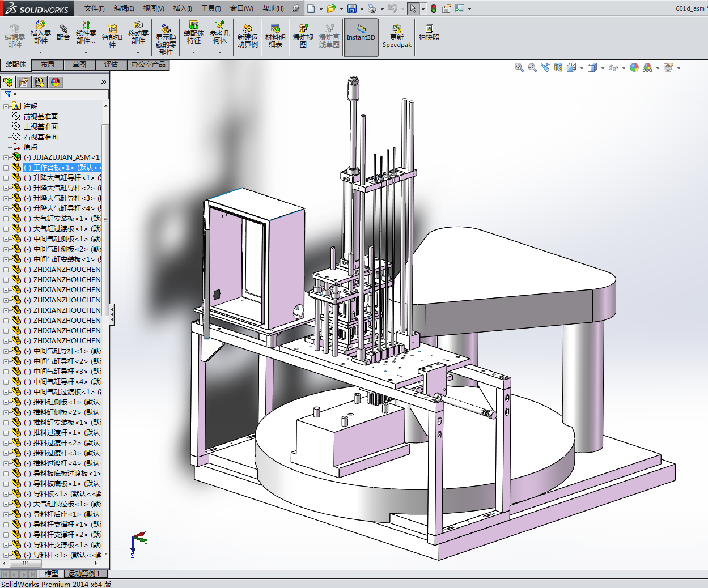
Task: Click the 拍快照 snapshot button
Action: pos(429,33)
